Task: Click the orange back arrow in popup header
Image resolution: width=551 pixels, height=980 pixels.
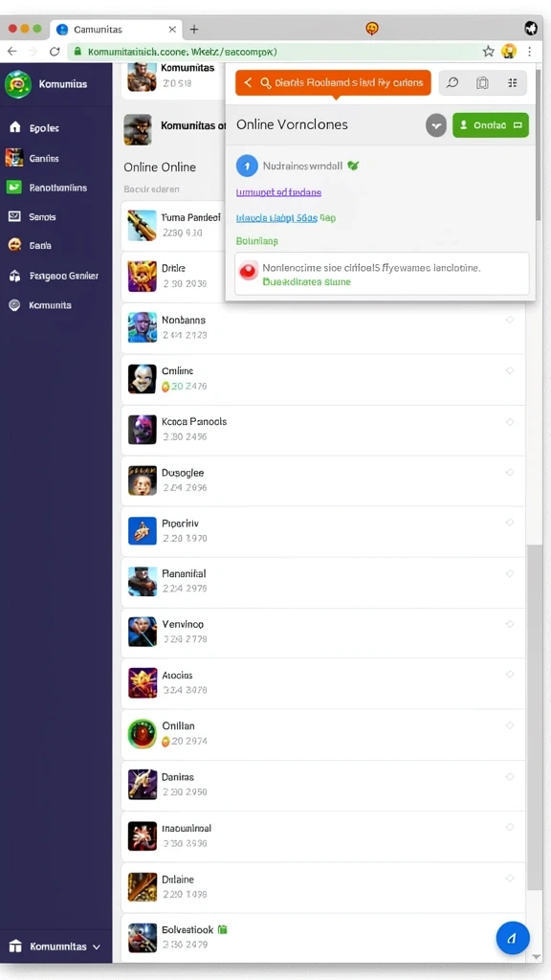Action: tap(248, 82)
